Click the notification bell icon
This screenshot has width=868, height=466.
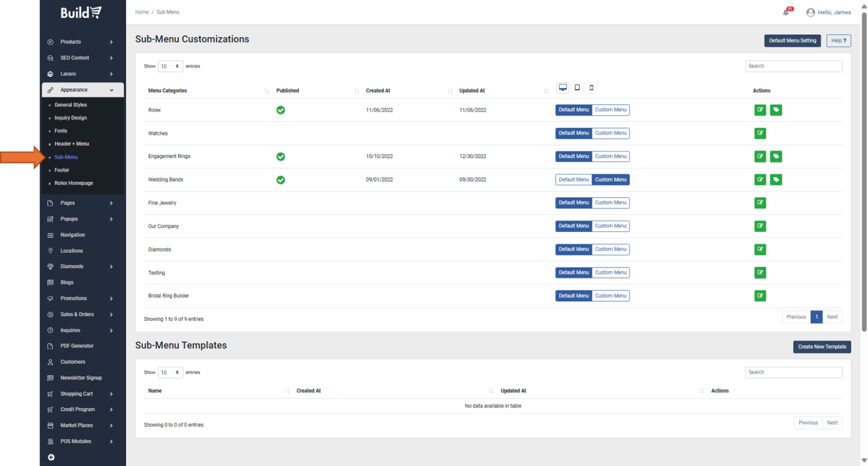point(786,12)
